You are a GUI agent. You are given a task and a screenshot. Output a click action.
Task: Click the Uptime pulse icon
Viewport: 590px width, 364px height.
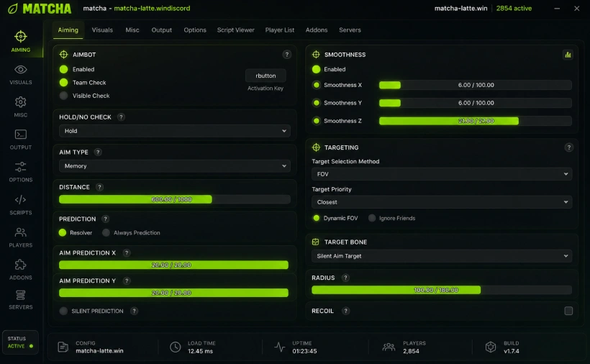280,347
